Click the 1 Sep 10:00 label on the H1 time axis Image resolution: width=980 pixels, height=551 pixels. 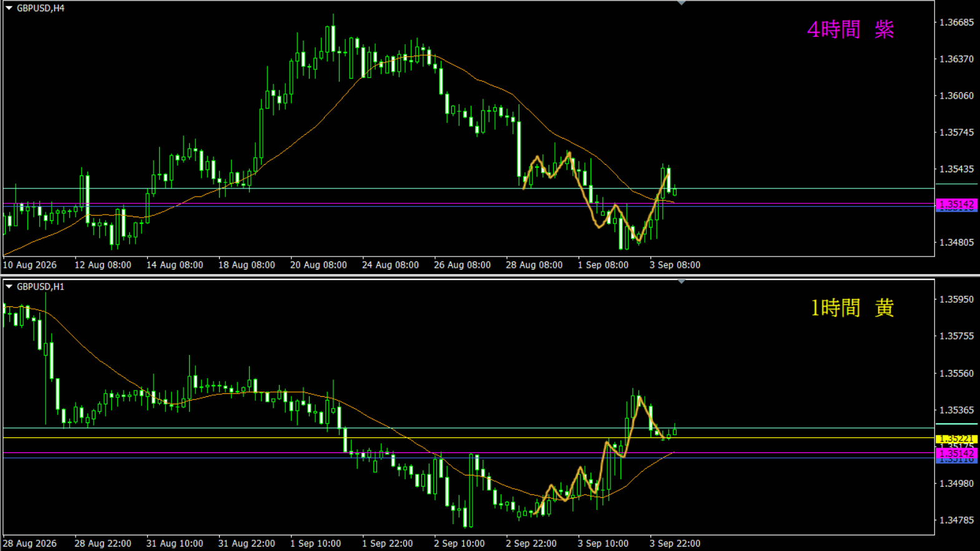316,543
